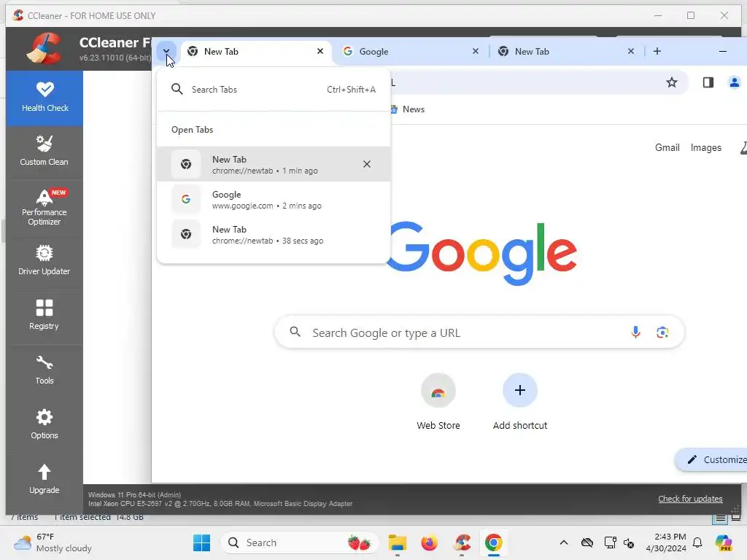Image resolution: width=747 pixels, height=560 pixels.
Task: Toggle Chrome side panel icon
Action: click(x=708, y=82)
